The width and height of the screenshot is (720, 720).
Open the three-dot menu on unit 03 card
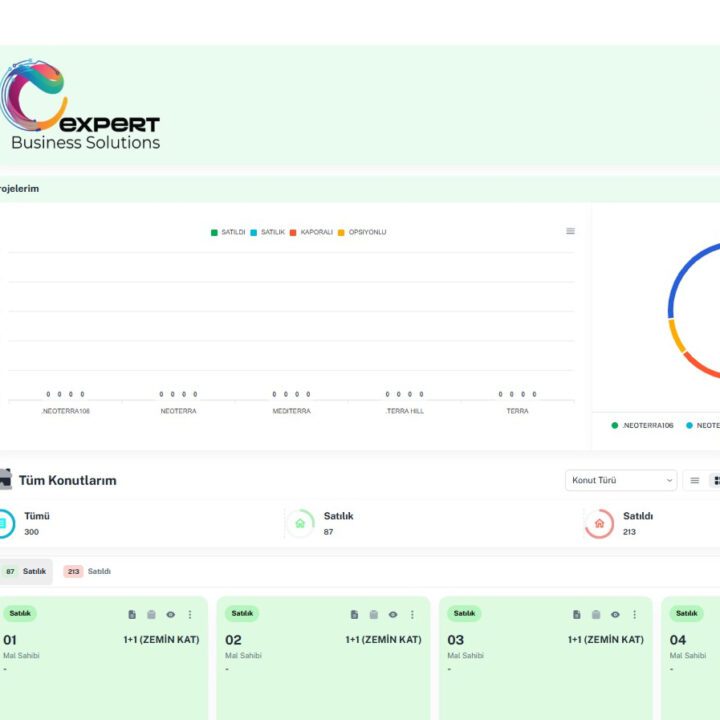point(634,615)
